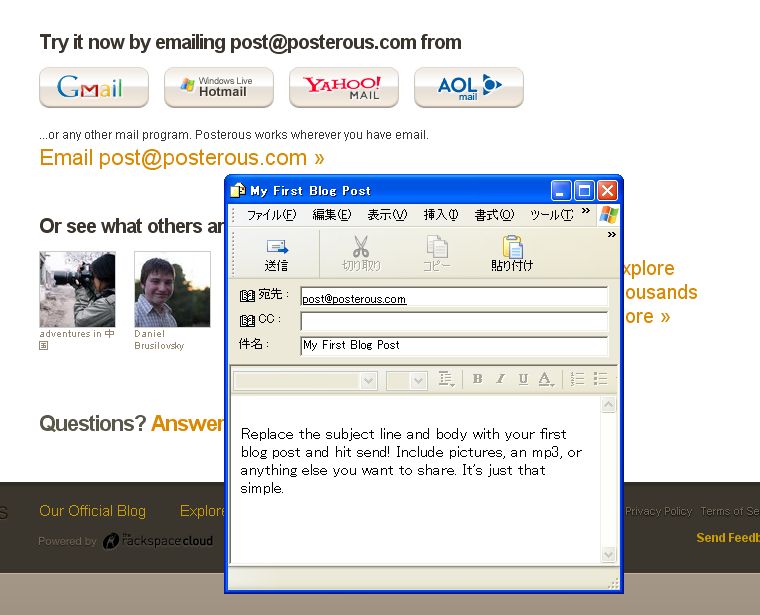
Task: Close the My First Blog Post window
Action: click(x=607, y=190)
